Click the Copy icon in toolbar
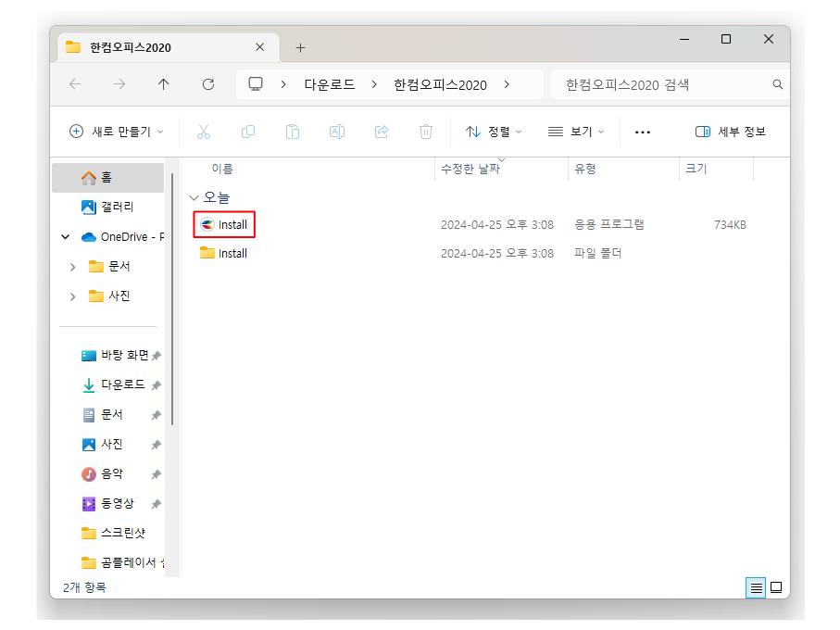The image size is (840, 630). click(248, 132)
